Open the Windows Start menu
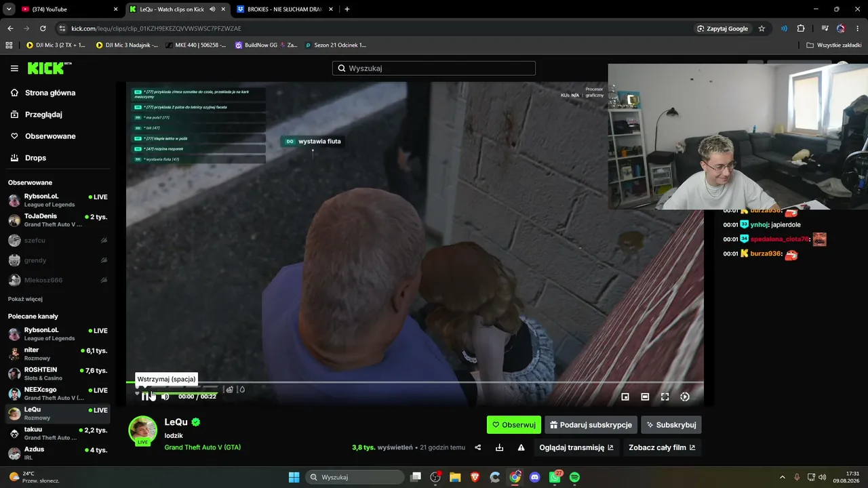This screenshot has height=488, width=868. point(294,477)
